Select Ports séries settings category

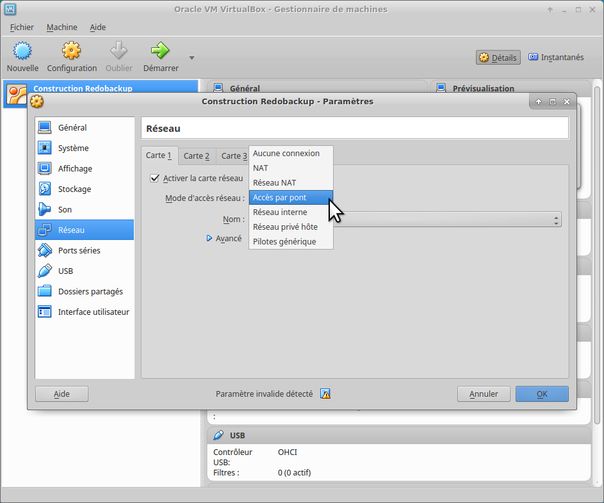coord(84,250)
